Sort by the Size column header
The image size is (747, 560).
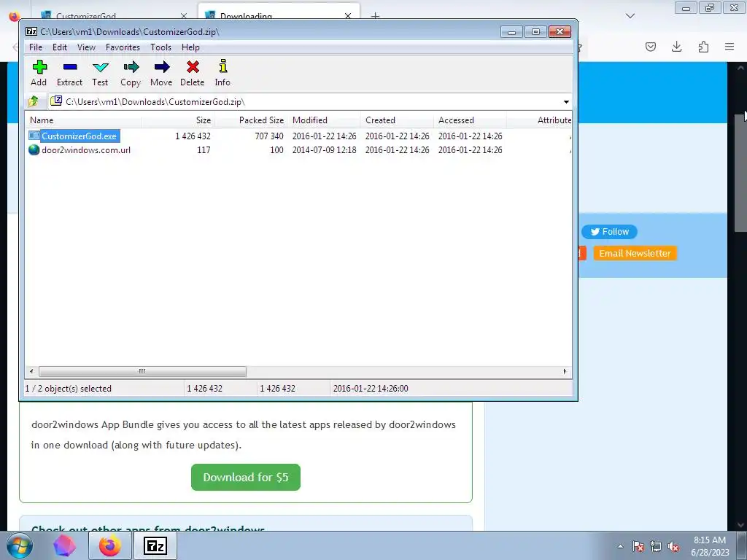178,120
